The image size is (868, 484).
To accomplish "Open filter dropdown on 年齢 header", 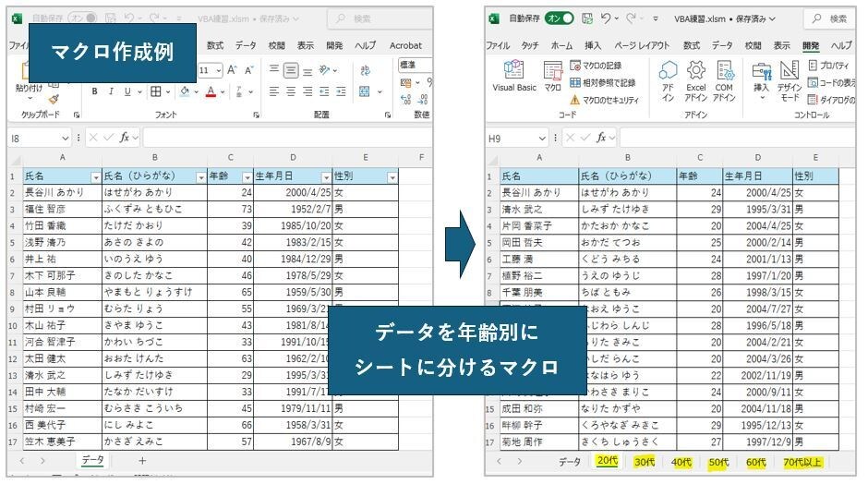I will 247,177.
